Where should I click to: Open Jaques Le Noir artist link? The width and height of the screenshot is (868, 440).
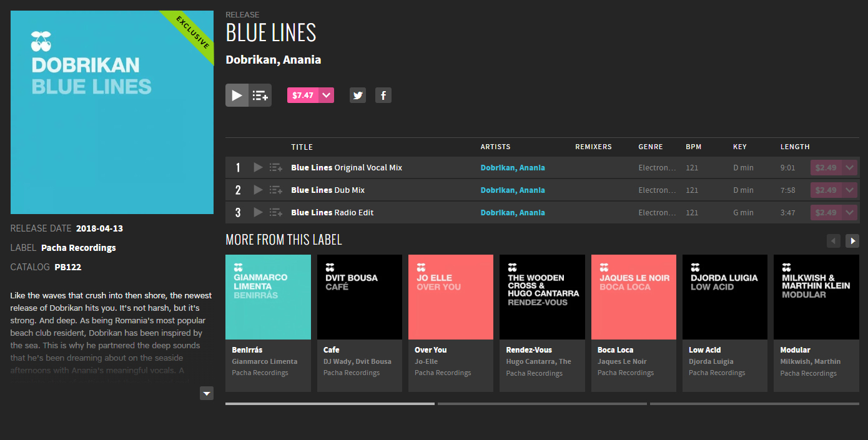(622, 361)
